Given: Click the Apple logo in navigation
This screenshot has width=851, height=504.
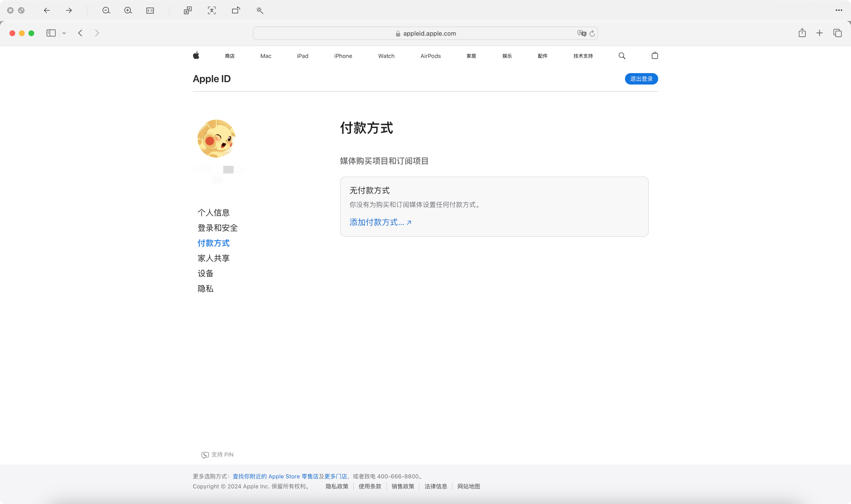Looking at the screenshot, I should 196,56.
